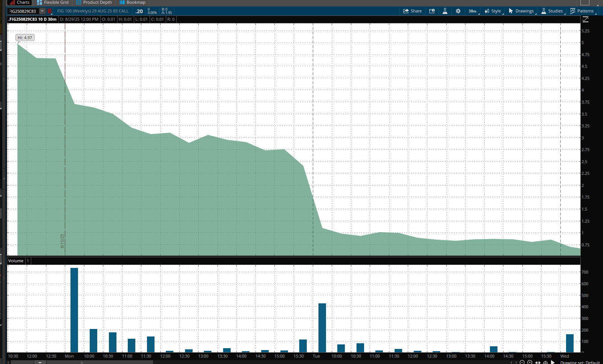Open the Share menu
603x364 pixels.
[412, 11]
